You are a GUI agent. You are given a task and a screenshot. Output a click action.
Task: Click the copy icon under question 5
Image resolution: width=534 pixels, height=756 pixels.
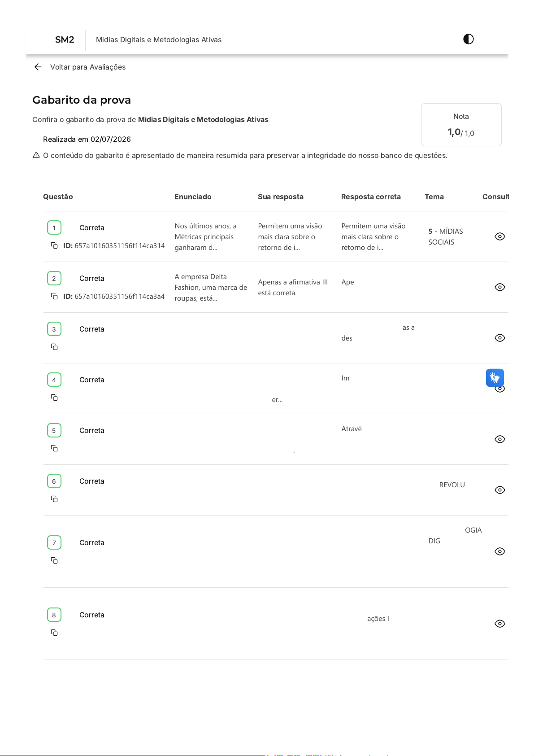click(x=54, y=448)
